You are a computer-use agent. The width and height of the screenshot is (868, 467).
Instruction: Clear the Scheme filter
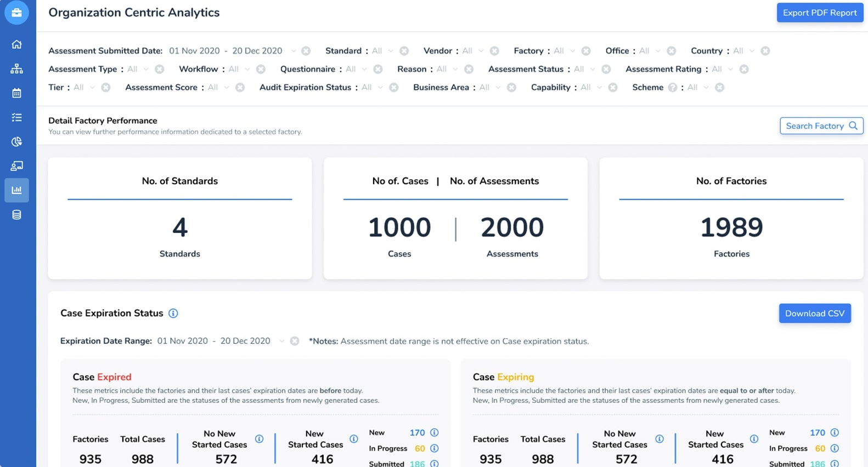click(720, 88)
